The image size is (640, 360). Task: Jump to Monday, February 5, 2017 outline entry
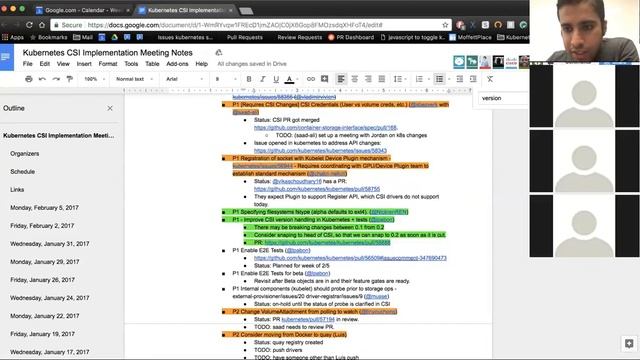44,207
